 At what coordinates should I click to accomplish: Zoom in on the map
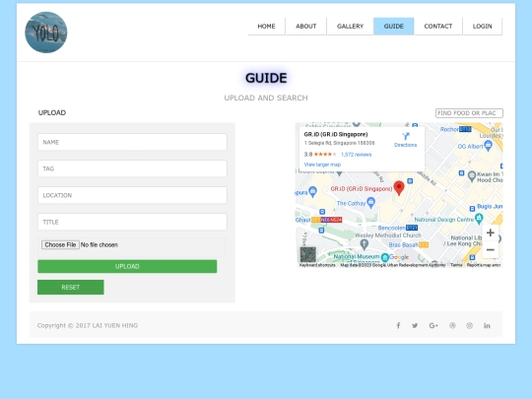point(490,233)
